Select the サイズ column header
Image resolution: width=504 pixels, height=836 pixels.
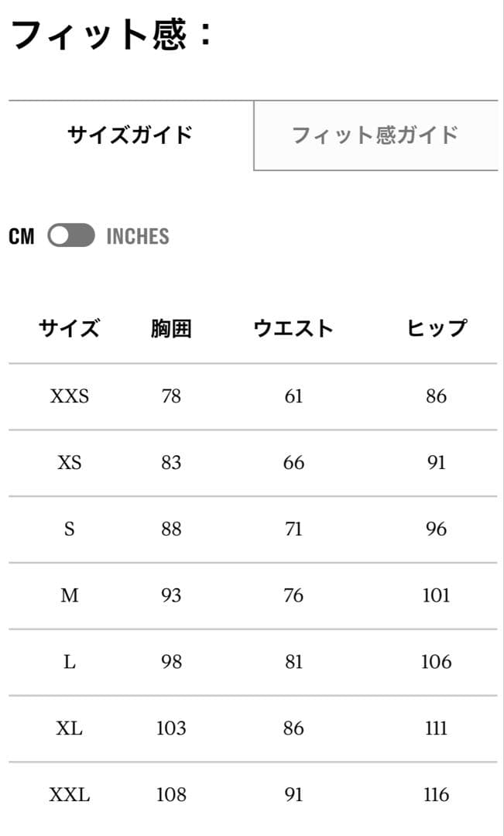69,327
